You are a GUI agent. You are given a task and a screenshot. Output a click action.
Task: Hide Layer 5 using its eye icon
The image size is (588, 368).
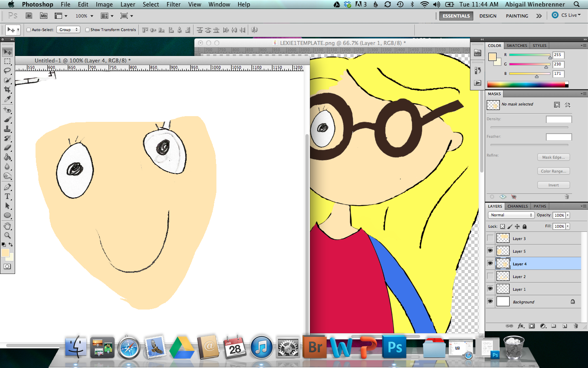click(490, 251)
